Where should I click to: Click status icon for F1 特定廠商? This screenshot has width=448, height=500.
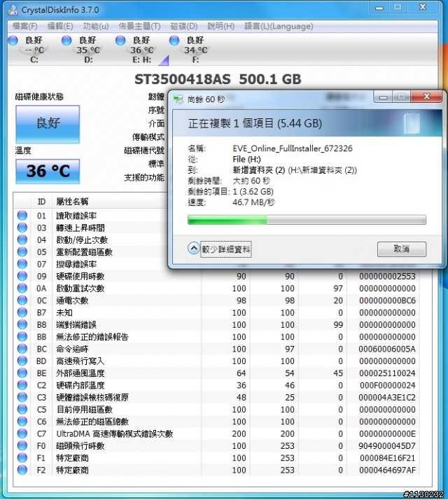pyautogui.click(x=22, y=458)
